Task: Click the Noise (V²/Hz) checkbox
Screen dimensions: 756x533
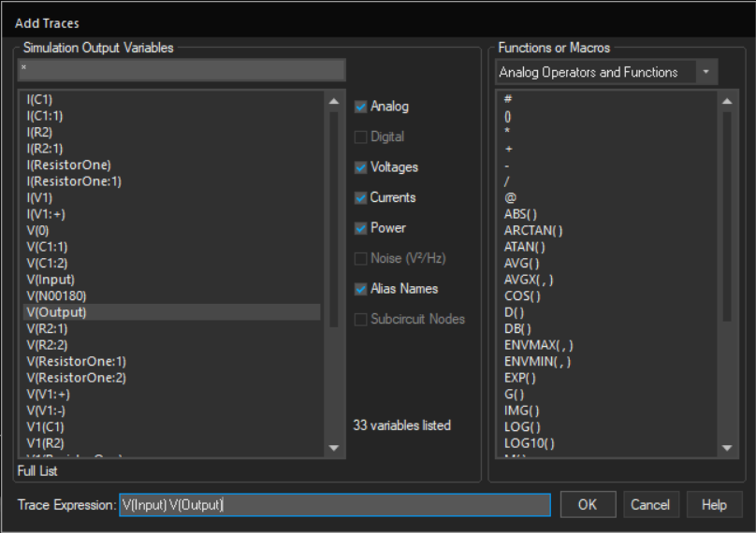Action: click(x=360, y=258)
